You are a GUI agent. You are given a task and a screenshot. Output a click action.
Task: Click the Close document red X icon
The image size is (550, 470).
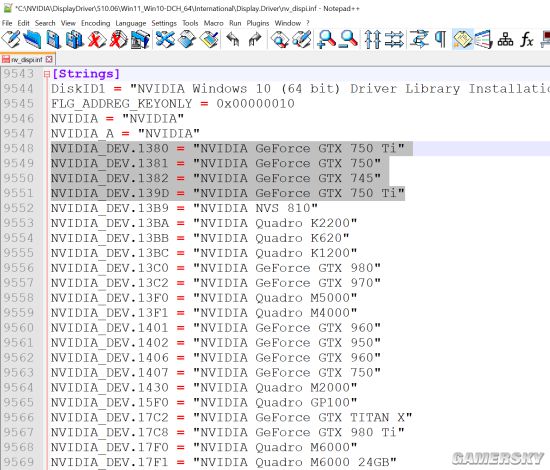96,39
